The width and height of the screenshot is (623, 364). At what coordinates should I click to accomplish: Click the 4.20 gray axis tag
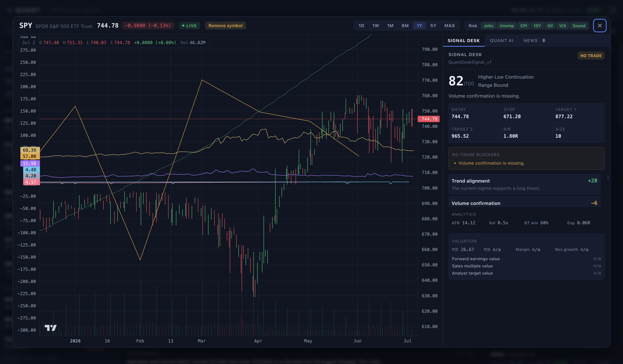[31, 176]
